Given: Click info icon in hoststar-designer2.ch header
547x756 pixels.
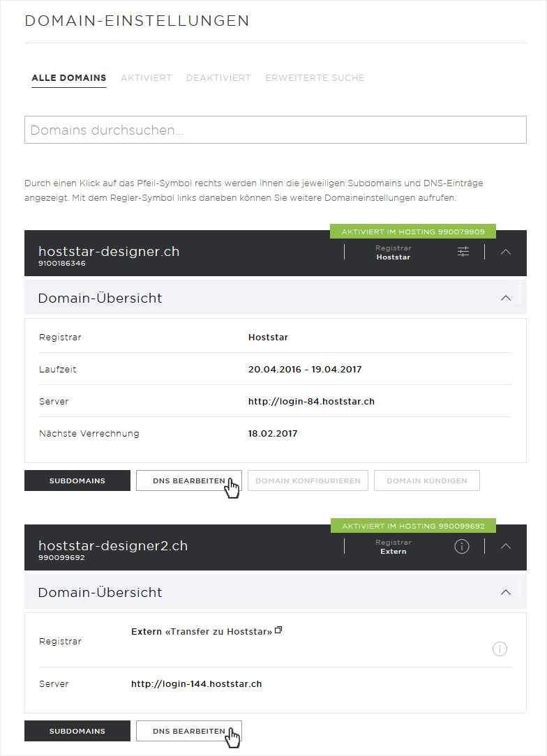Looking at the screenshot, I should (x=462, y=546).
